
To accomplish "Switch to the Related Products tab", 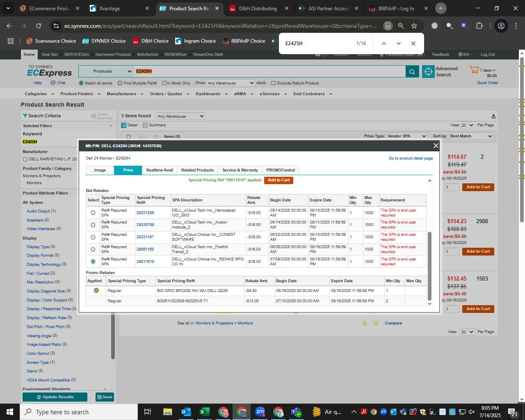I will pos(197,170).
